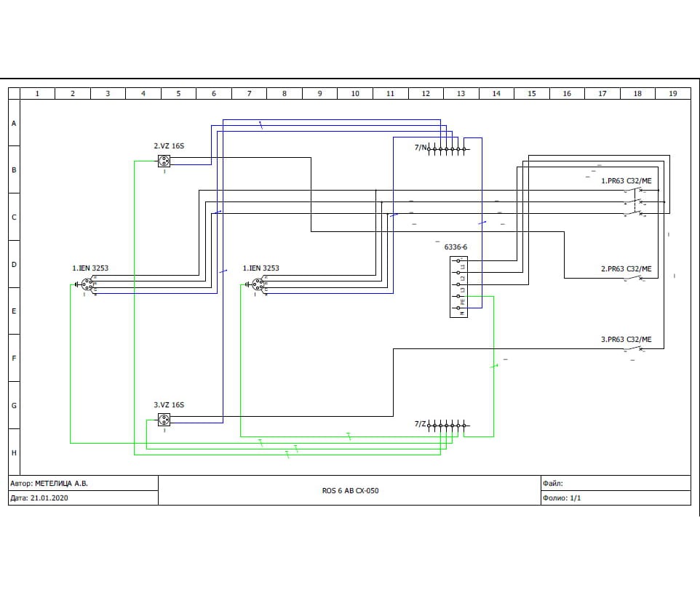Select the 2.VZ 16S socket symbol
The image size is (700, 595).
(164, 161)
